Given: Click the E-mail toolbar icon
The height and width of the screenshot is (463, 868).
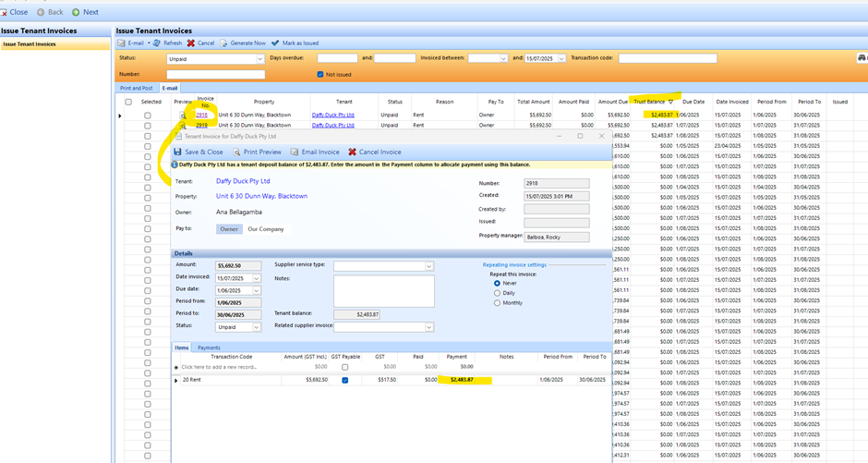Looking at the screenshot, I should pos(121,43).
